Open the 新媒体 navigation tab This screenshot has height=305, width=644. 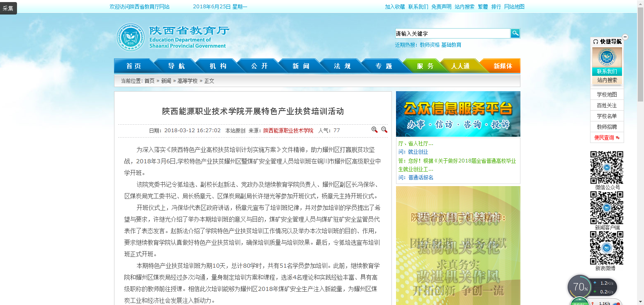click(503, 66)
